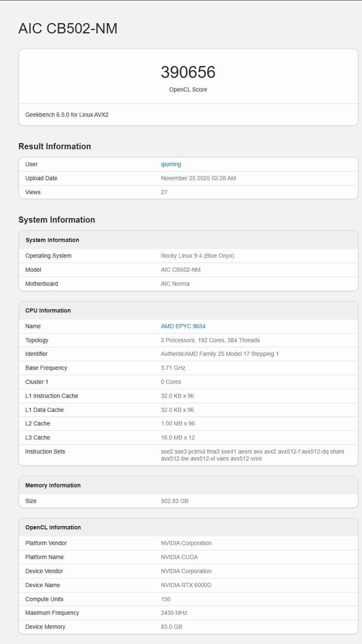Click the Compute Units value 156

(x=166, y=599)
